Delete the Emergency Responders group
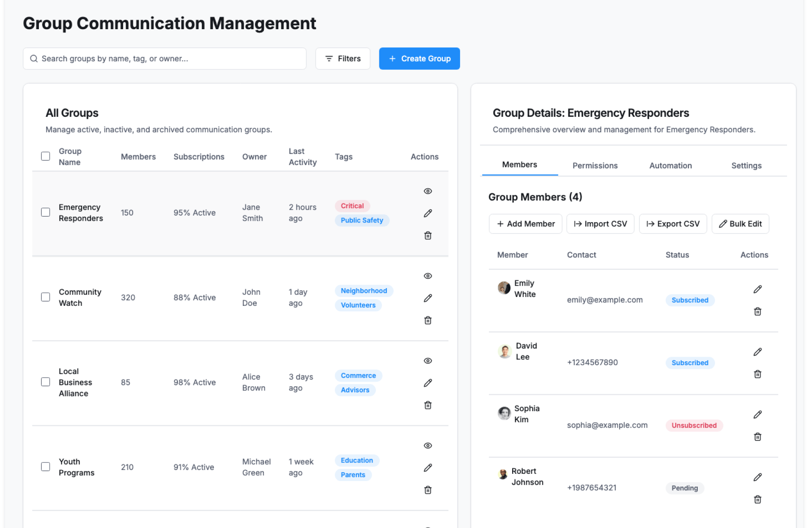 point(428,236)
